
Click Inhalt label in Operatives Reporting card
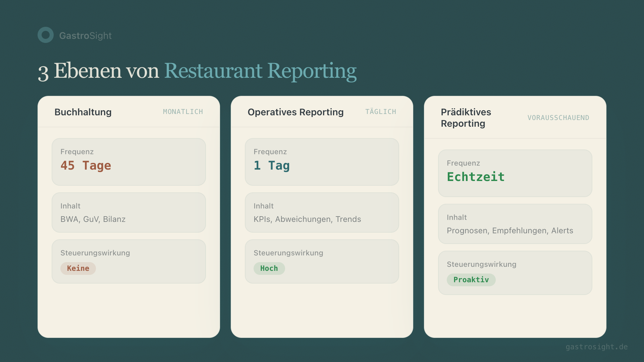(x=264, y=206)
